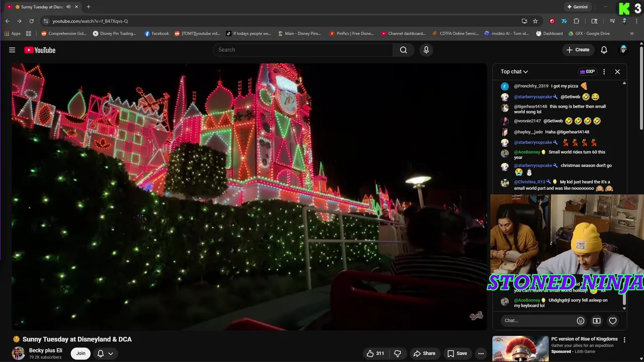Click @vonnie2147 username in chat
This screenshot has height=362, width=644.
tap(527, 121)
